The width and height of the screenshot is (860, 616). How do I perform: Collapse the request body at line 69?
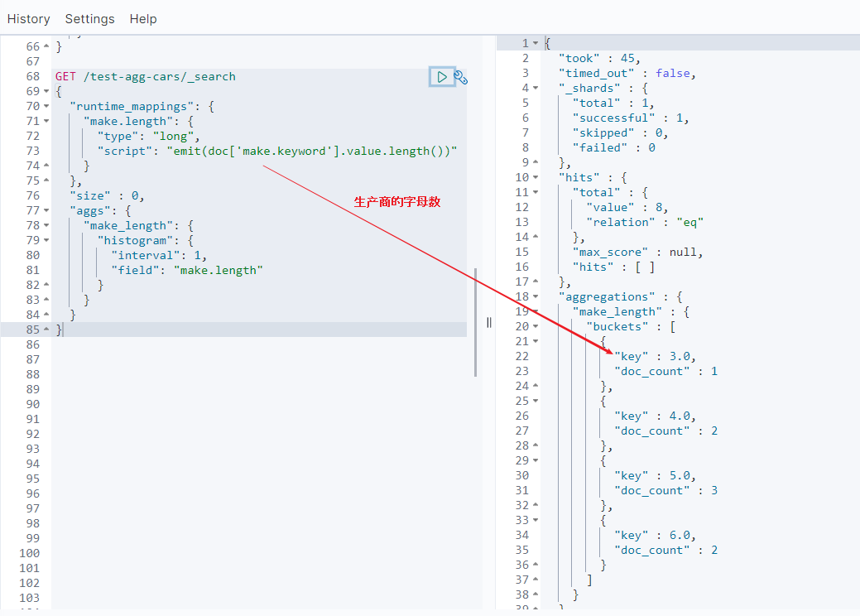(x=46, y=91)
